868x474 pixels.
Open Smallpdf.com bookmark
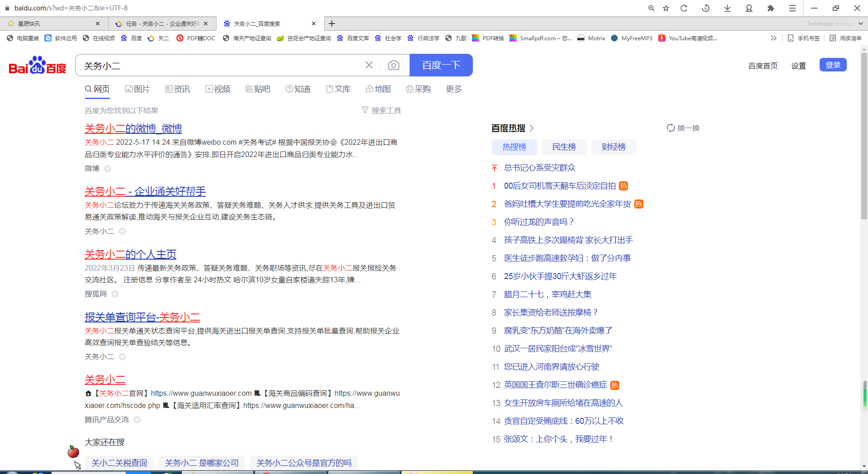click(541, 38)
